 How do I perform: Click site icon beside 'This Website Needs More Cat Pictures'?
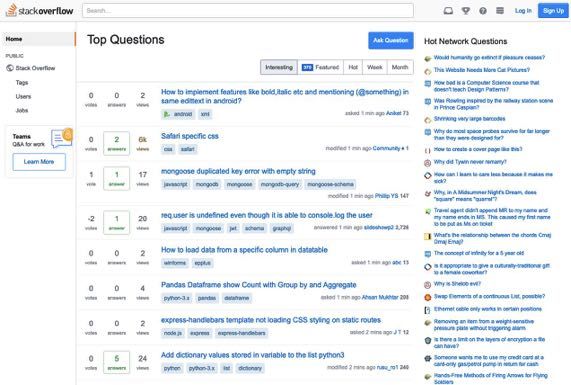click(428, 71)
